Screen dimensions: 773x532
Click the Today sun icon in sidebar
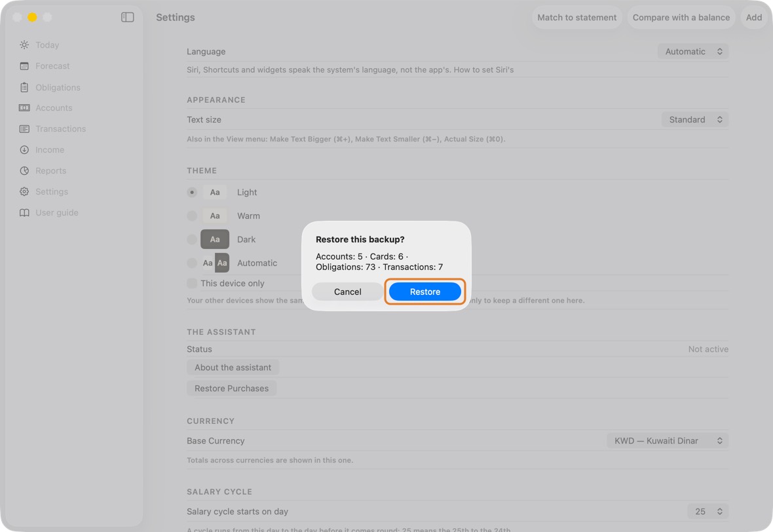pos(24,45)
